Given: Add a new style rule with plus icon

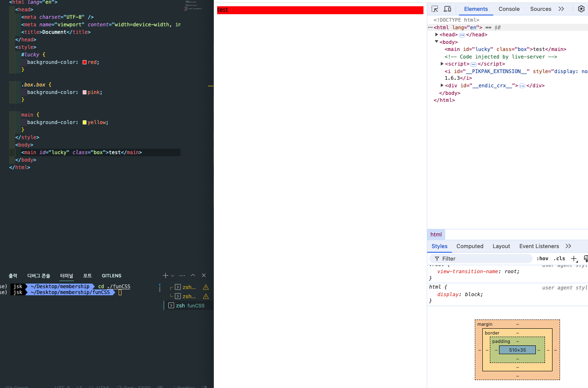Looking at the screenshot, I should pyautogui.click(x=574, y=259).
